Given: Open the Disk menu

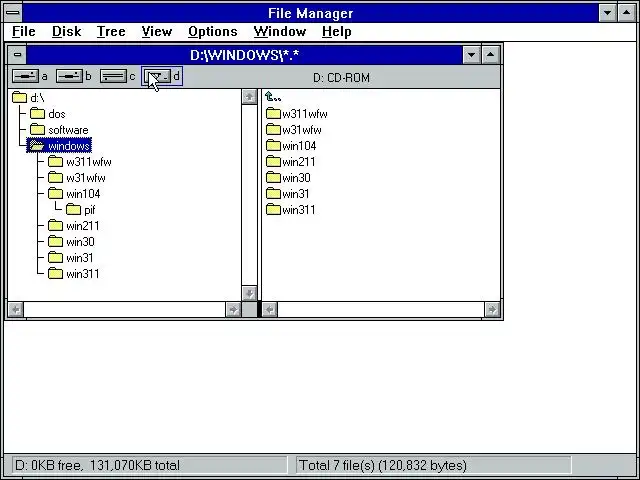Looking at the screenshot, I should pos(67,31).
